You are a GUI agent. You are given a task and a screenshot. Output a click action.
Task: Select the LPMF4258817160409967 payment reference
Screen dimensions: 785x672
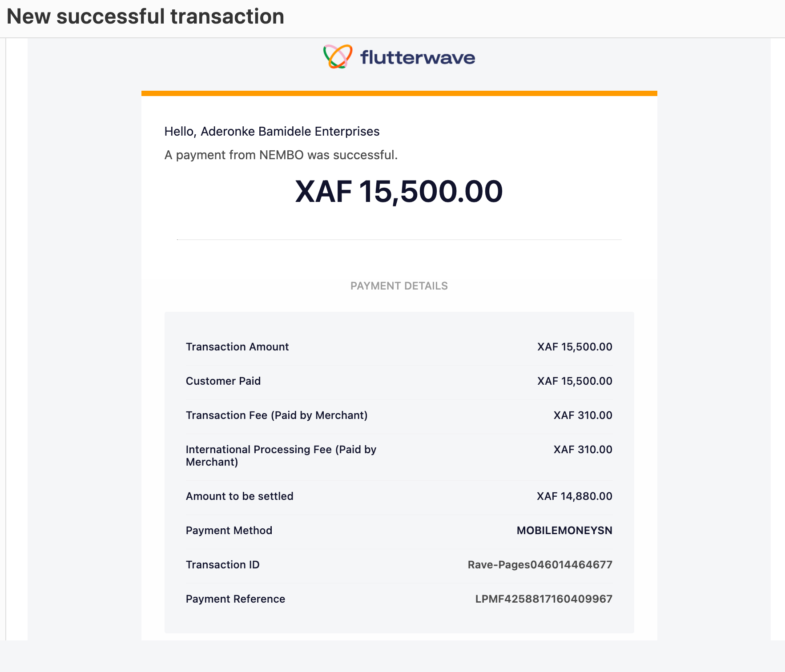coord(543,599)
